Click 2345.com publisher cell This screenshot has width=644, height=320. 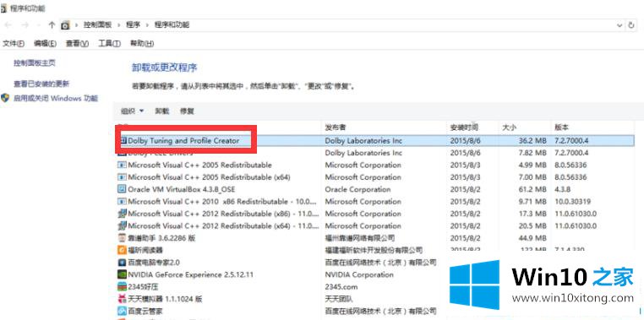pyautogui.click(x=341, y=286)
